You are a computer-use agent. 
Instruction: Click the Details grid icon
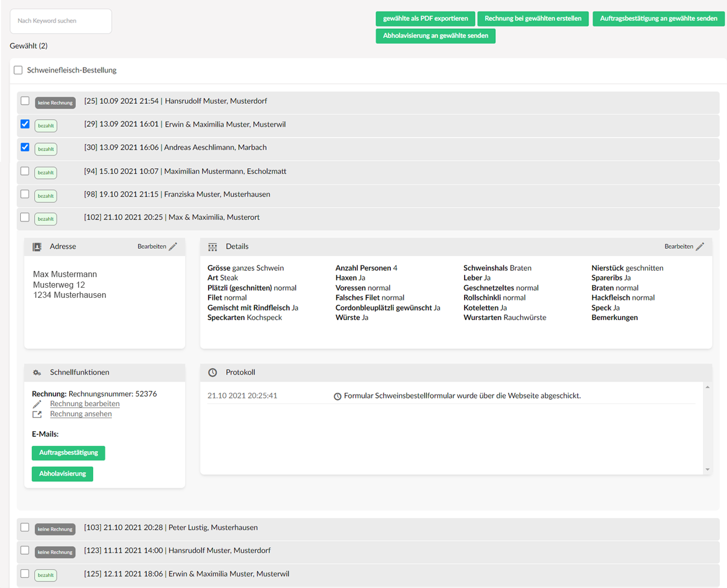(x=212, y=247)
